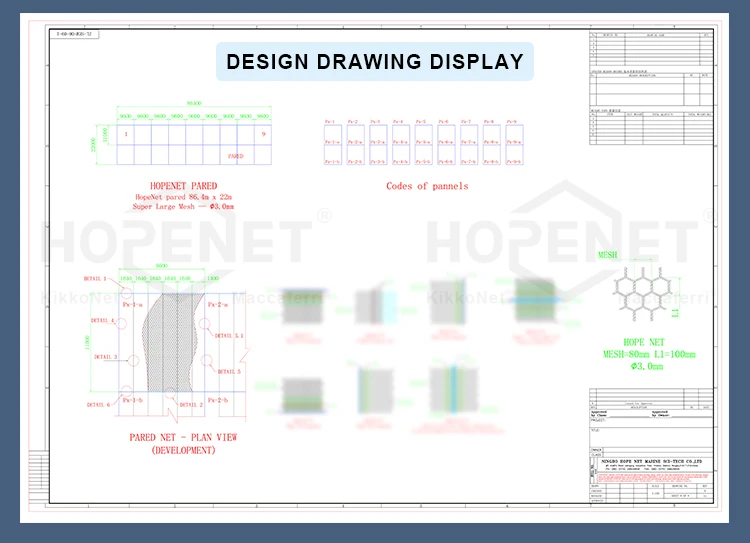Select the hatched net area in plan view
Screen dimensions: 750x543
click(170, 340)
